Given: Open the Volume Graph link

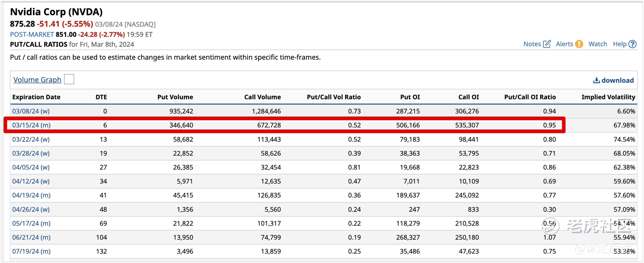Looking at the screenshot, I should (37, 79).
